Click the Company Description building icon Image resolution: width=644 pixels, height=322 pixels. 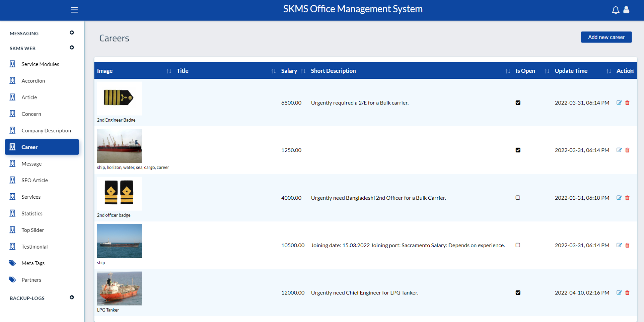click(x=12, y=130)
